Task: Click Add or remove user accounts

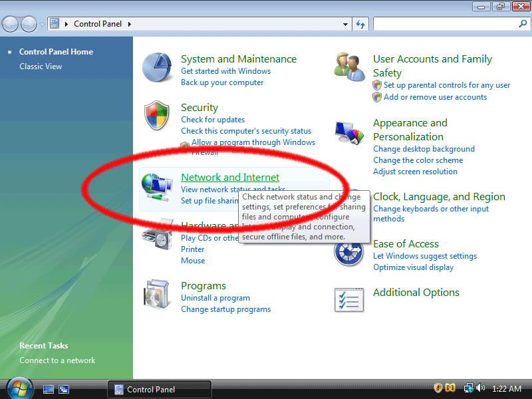Action: 435,97
